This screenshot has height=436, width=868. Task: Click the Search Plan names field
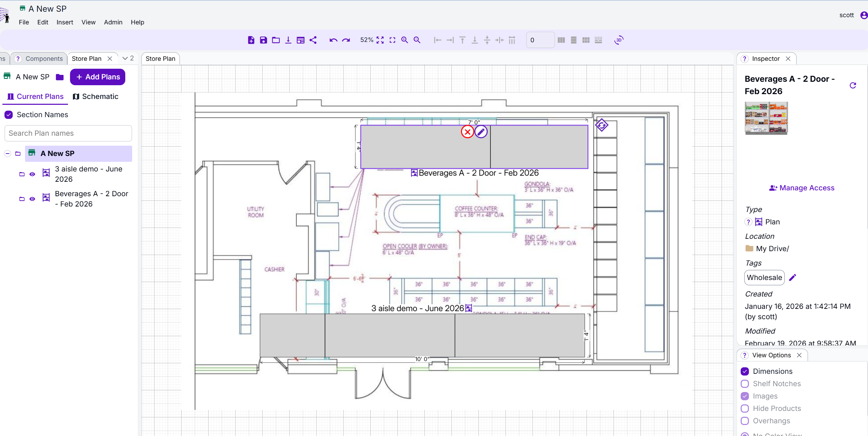[x=68, y=133]
